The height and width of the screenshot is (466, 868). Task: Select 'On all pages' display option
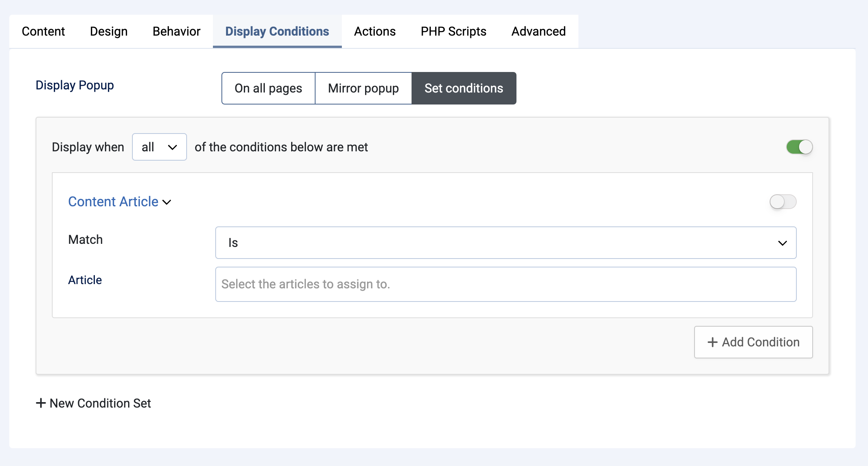(268, 88)
